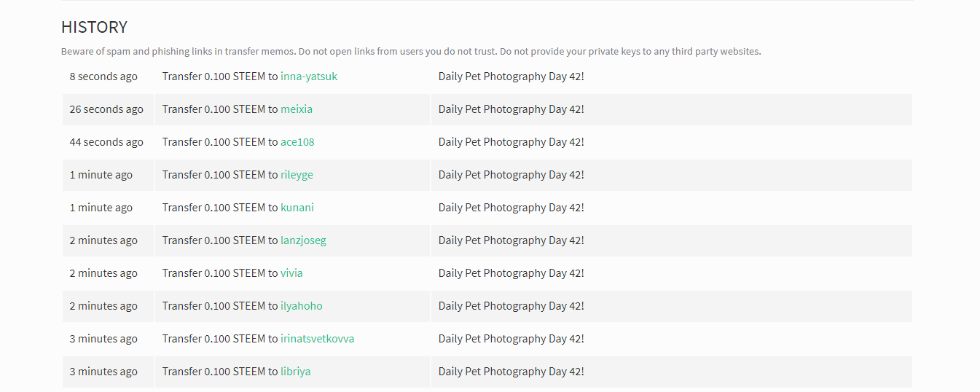
Task: Select the memo in the libriya transfer row
Action: pos(511,372)
